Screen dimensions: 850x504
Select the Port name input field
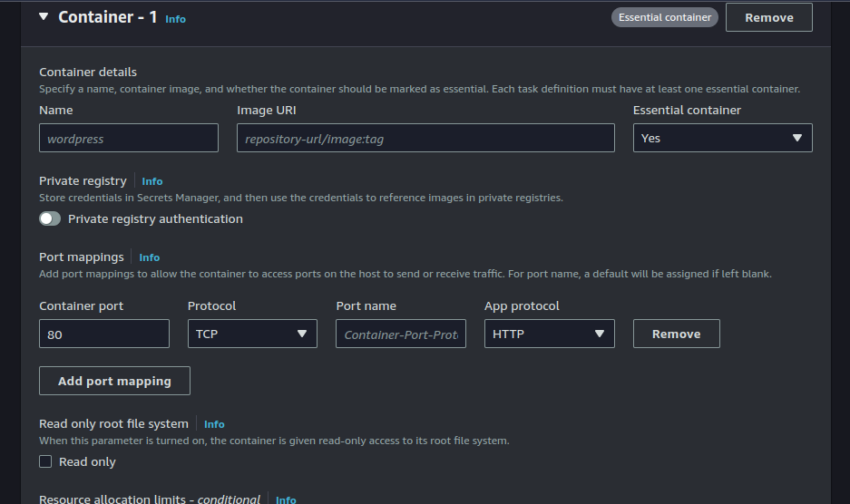(x=401, y=334)
